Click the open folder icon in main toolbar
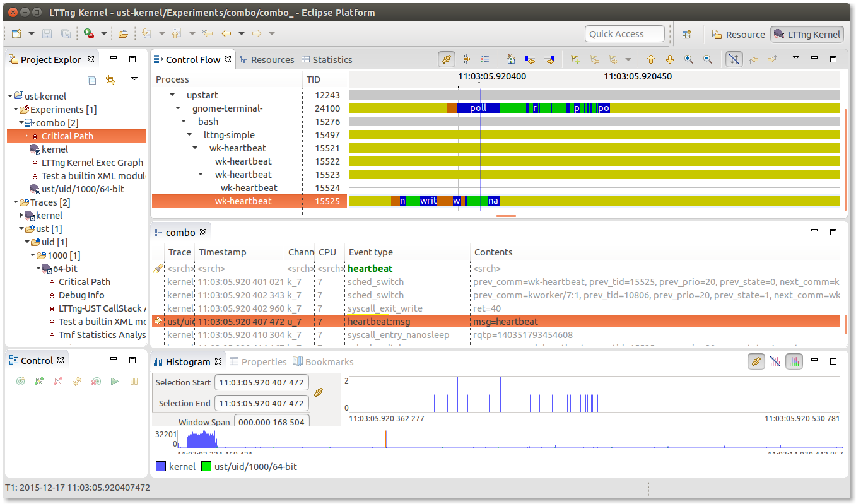856x504 pixels. coord(123,34)
